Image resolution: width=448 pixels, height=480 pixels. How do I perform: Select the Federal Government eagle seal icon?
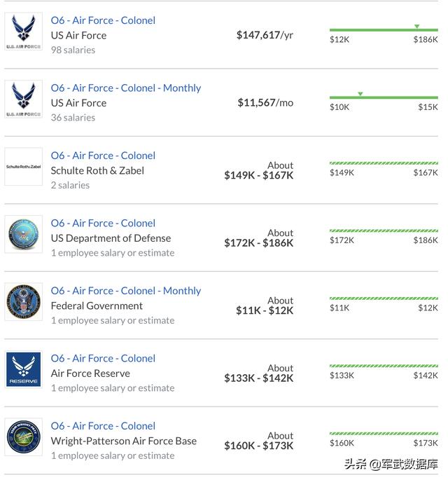click(24, 302)
